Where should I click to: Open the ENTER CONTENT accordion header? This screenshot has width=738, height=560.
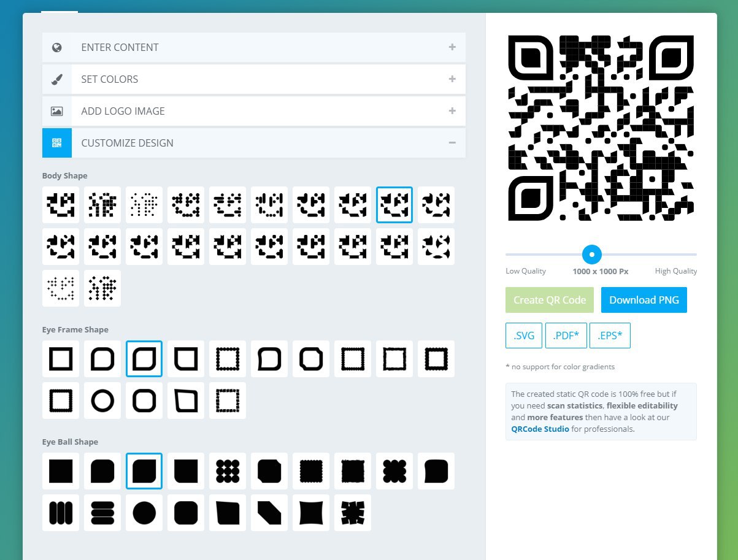pos(254,47)
